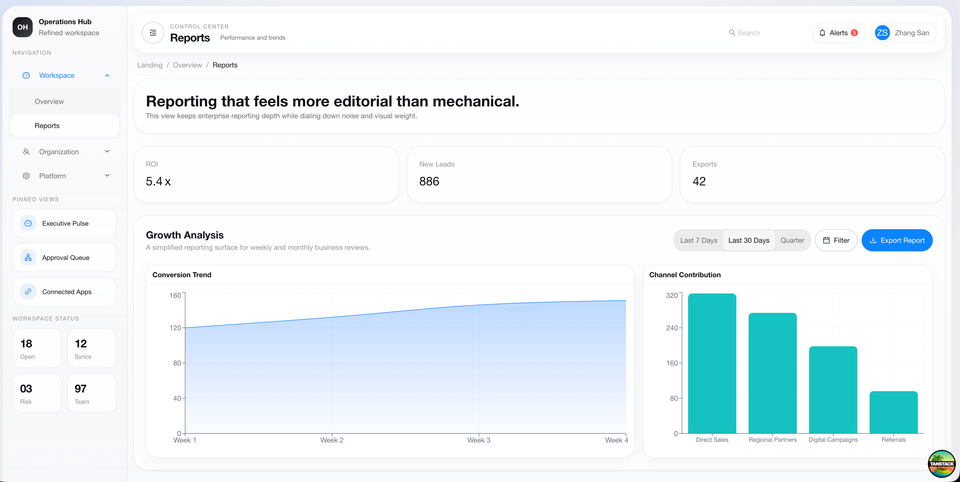The height and width of the screenshot is (482, 960).
Task: Click the Platform hexagon icon
Action: 26,176
